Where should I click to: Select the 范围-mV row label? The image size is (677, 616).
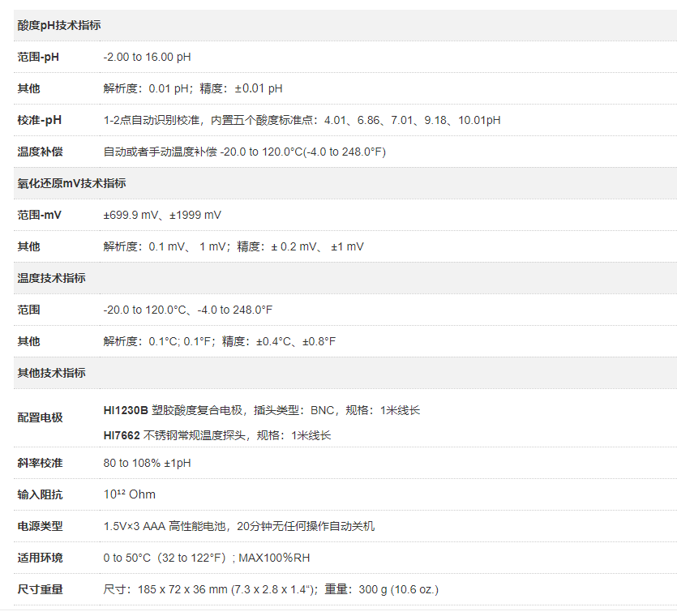point(40,215)
